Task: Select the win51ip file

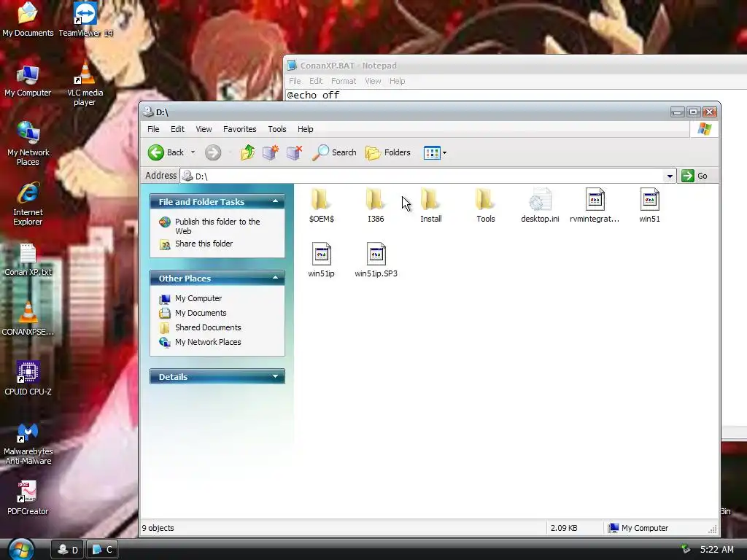Action: coord(321,260)
